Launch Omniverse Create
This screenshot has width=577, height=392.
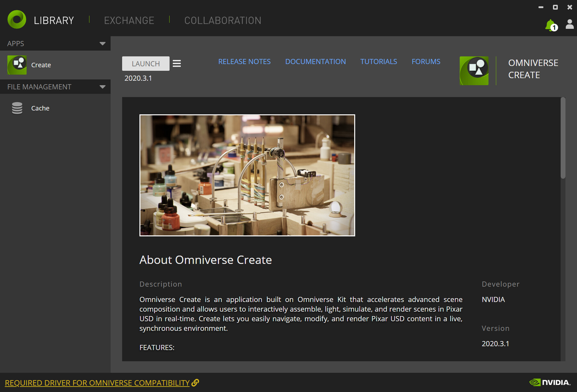point(146,63)
